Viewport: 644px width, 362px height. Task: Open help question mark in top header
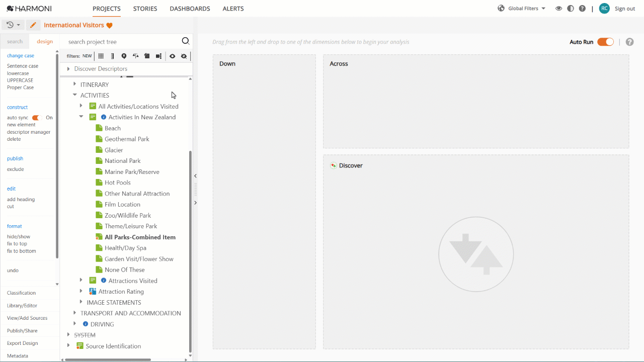click(582, 9)
